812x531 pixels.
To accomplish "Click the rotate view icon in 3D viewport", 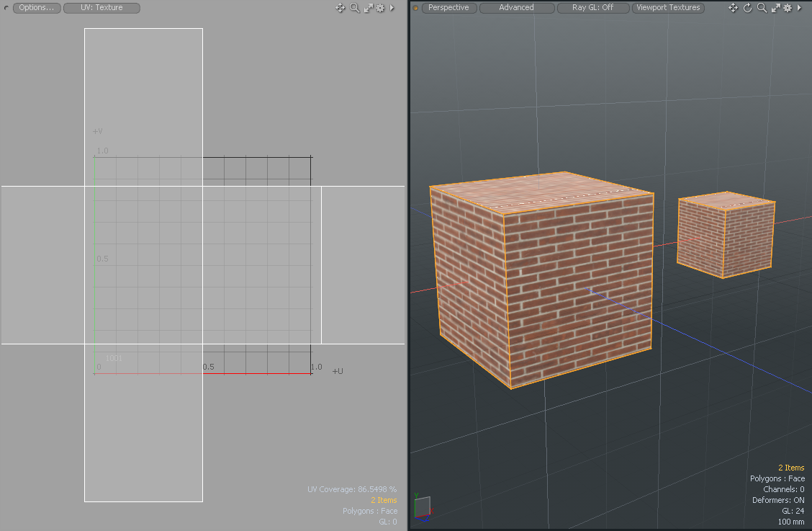I will (x=747, y=8).
